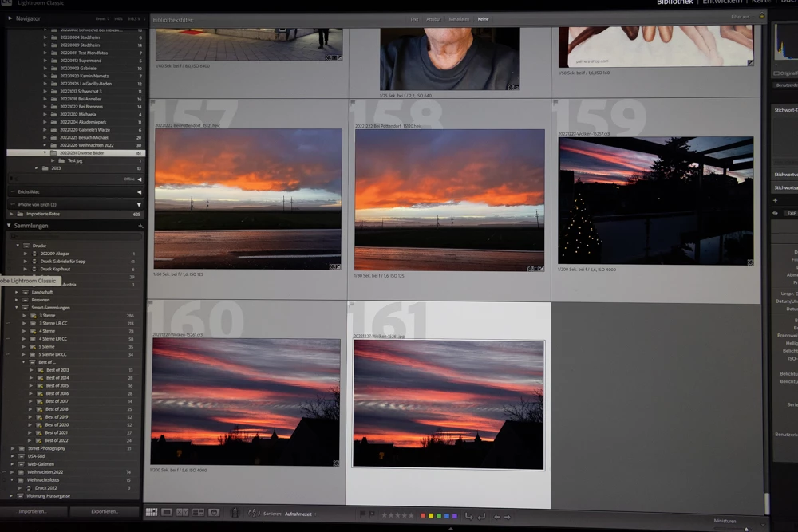This screenshot has width=798, height=532.
Task: Open the people face-recognition view
Action: 214,513
